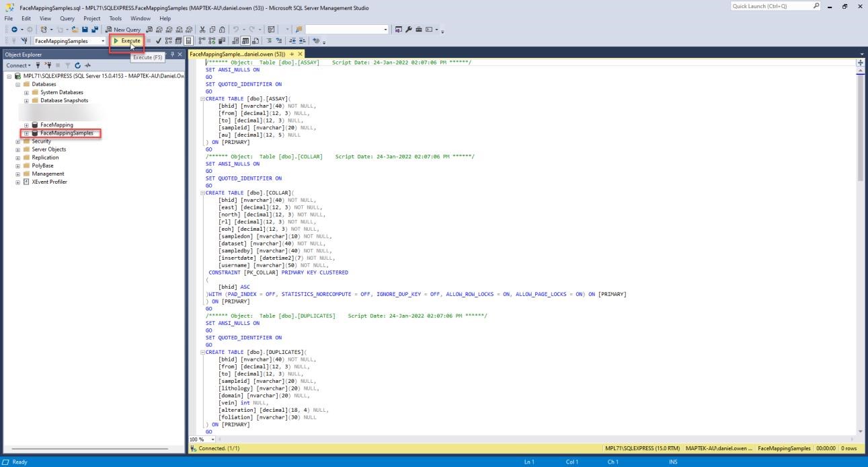Click the Save file icon
Screen dimensions: 868x467
tap(85, 30)
